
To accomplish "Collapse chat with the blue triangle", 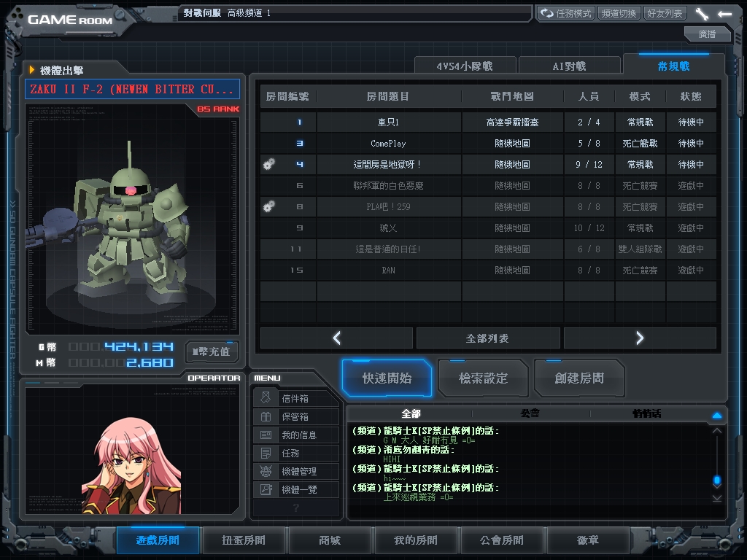I will (x=717, y=415).
